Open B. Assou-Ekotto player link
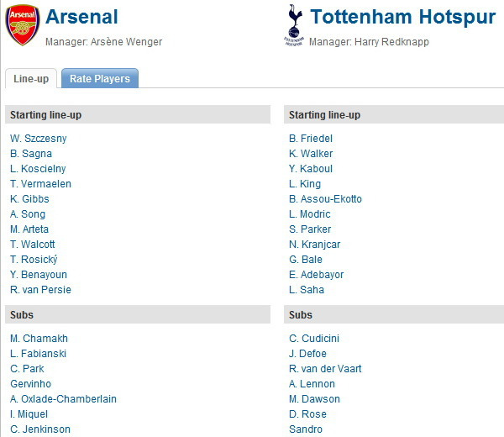The width and height of the screenshot is (504, 437). 325,199
